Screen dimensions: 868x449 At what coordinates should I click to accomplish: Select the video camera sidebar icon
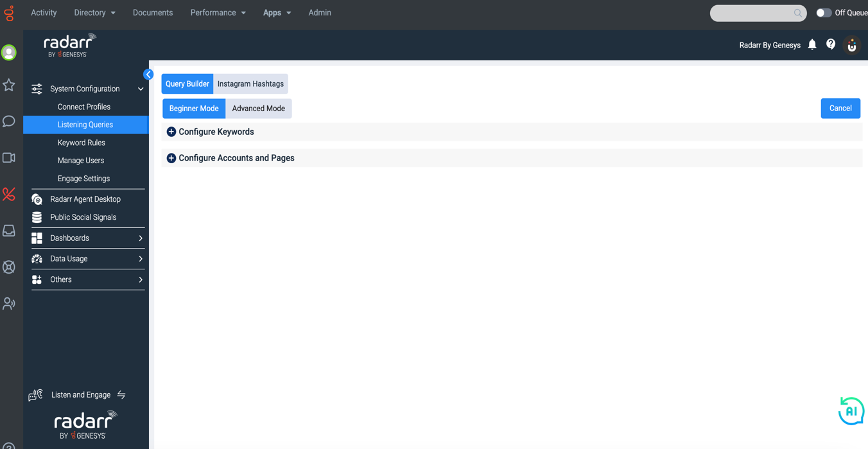coord(9,157)
